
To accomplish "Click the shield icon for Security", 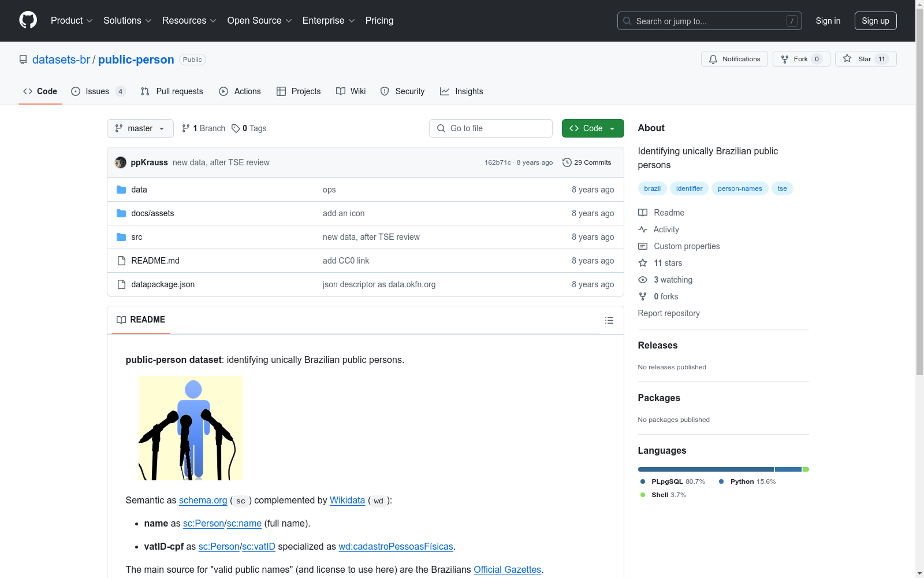I will click(x=385, y=91).
